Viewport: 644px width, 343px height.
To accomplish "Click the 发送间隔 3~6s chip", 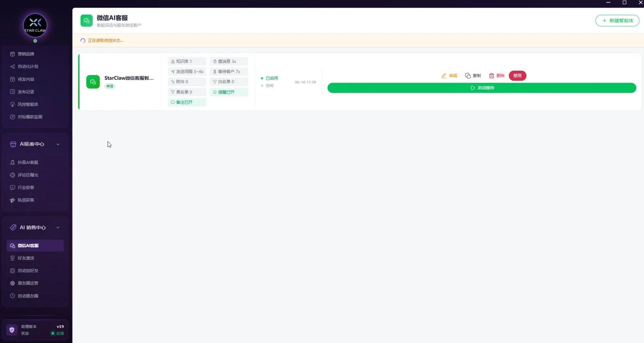I will coord(187,72).
